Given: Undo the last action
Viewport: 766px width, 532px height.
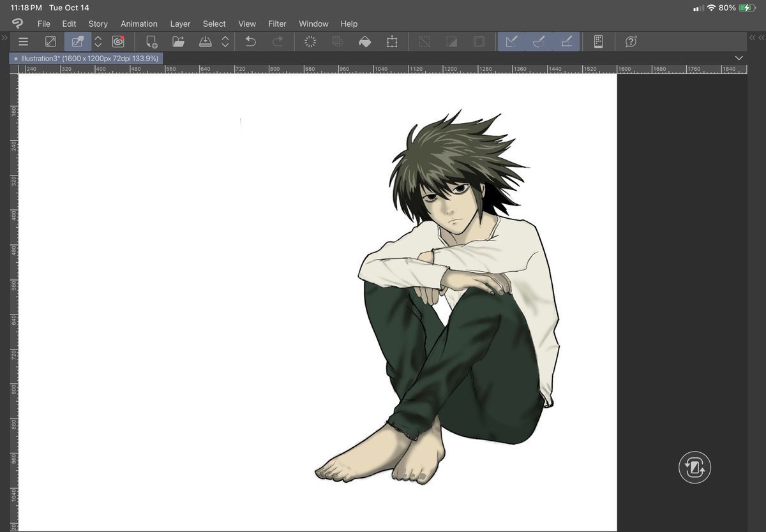Looking at the screenshot, I should (250, 41).
